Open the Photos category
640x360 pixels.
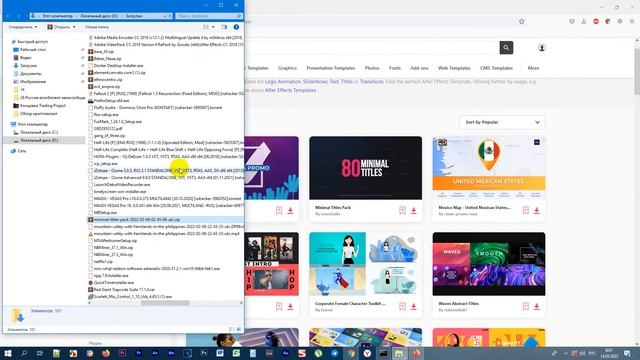click(372, 68)
